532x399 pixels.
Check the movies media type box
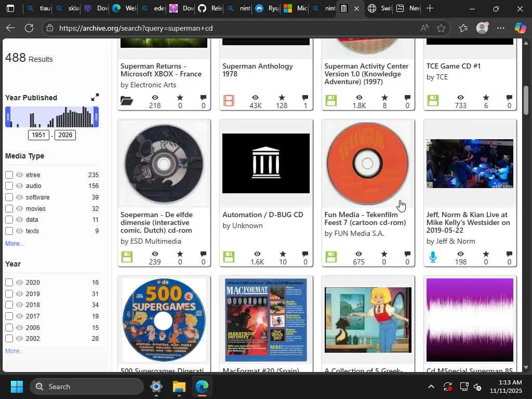9,209
